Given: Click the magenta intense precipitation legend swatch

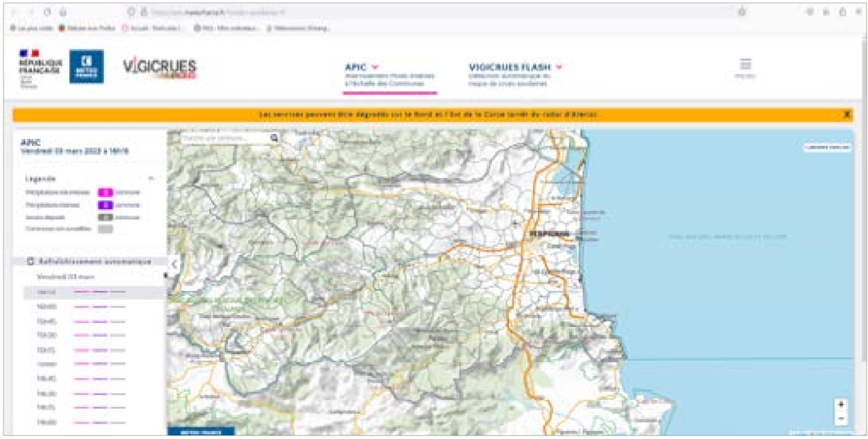Looking at the screenshot, I should tap(105, 192).
